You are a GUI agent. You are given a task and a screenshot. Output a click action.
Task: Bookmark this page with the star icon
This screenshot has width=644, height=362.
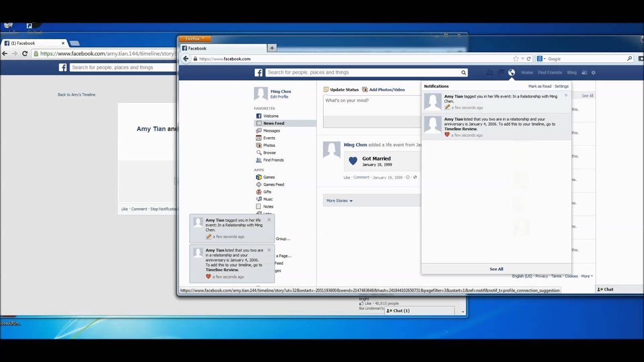(x=516, y=59)
